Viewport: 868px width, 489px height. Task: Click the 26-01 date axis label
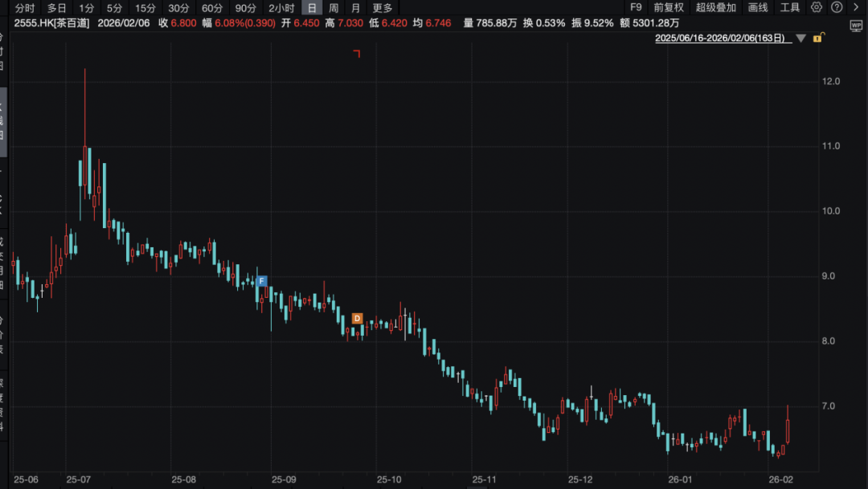pos(680,479)
